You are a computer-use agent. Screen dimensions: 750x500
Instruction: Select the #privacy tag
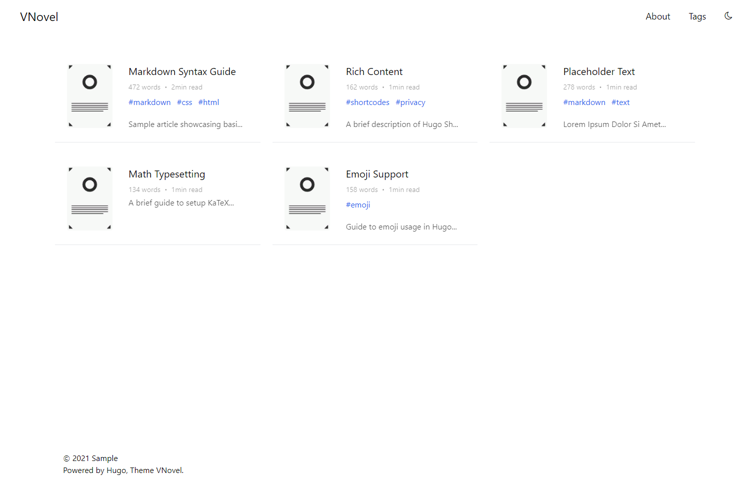click(x=410, y=102)
